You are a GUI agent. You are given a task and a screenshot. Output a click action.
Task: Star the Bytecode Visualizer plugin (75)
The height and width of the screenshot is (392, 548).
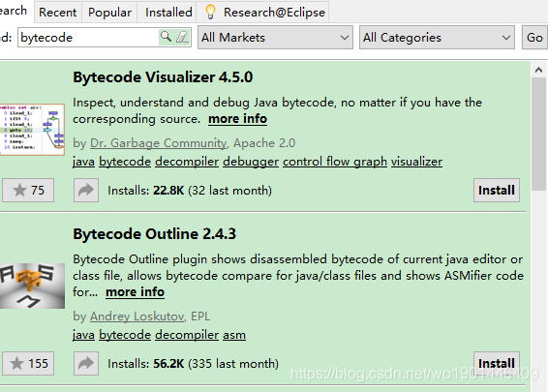point(28,191)
